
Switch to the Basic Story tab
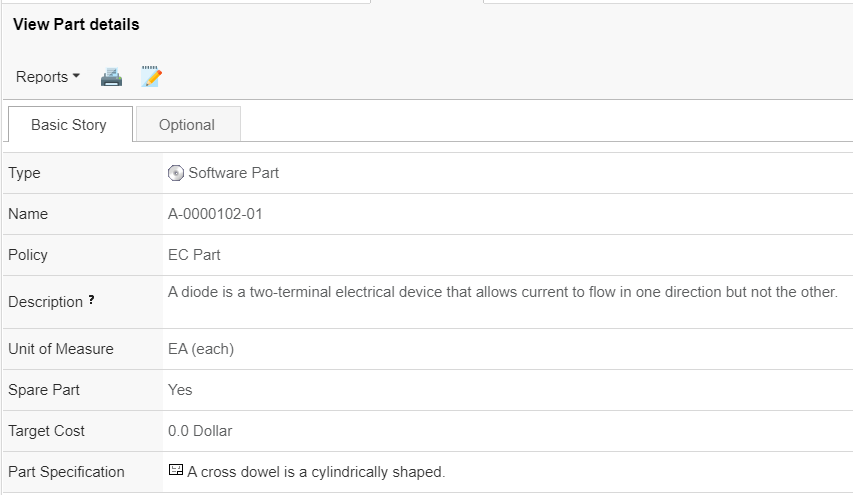(x=69, y=125)
